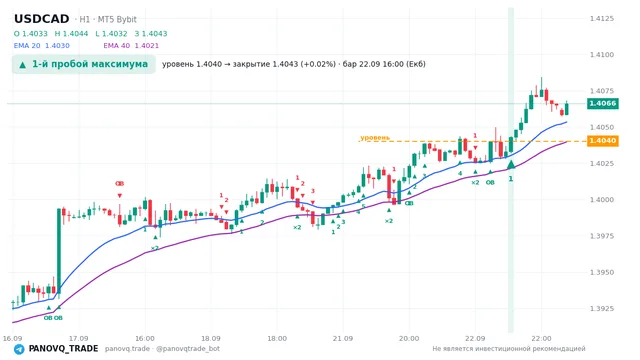This screenshot has height=360, width=640.
Task: Open the panovq.trade · @panovqtrade_bot link
Action: pos(162,349)
